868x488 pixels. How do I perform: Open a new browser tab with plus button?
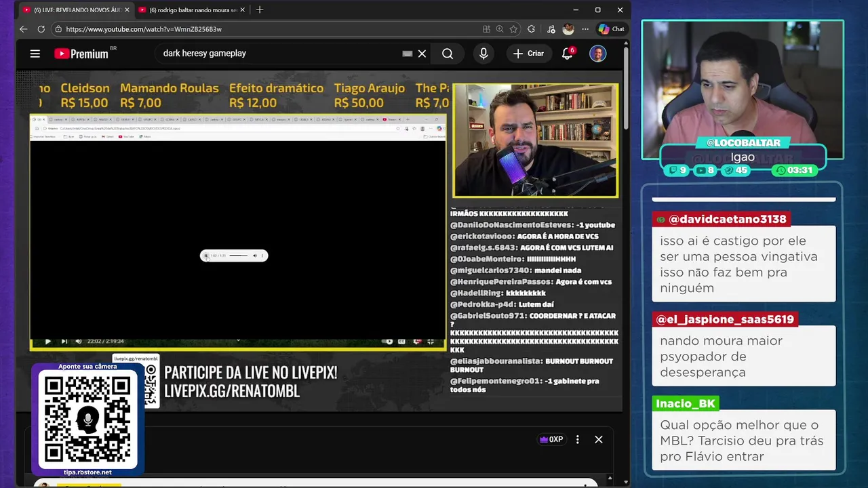(260, 10)
